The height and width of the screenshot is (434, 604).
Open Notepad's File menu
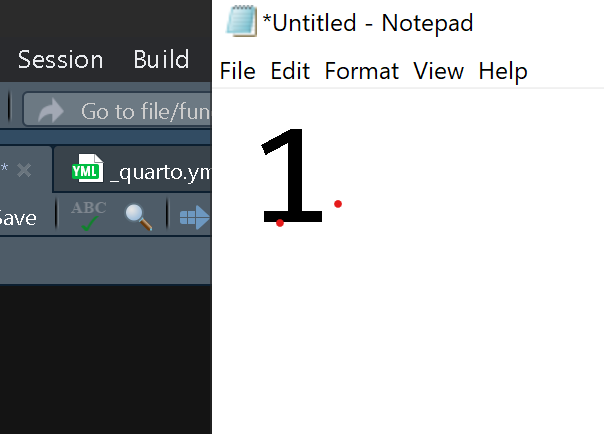(238, 71)
